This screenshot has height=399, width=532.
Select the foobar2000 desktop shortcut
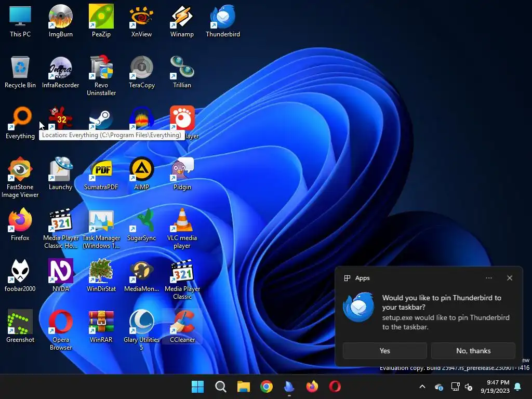click(x=20, y=275)
